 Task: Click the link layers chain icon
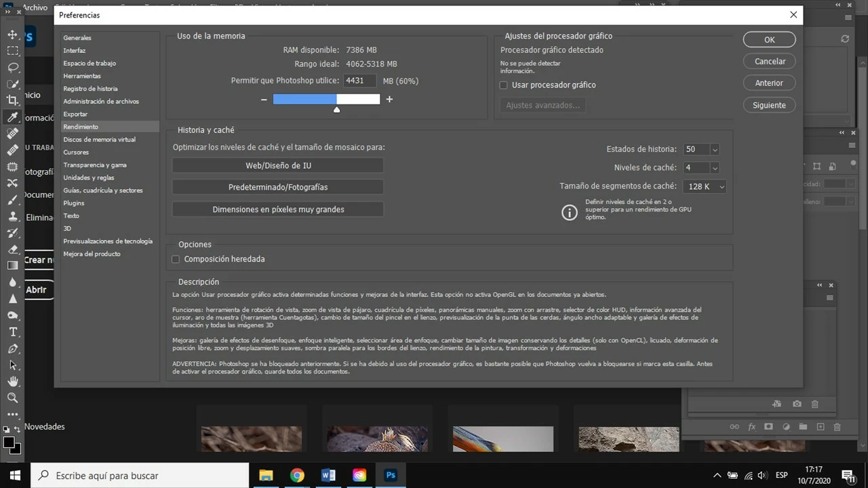(734, 427)
